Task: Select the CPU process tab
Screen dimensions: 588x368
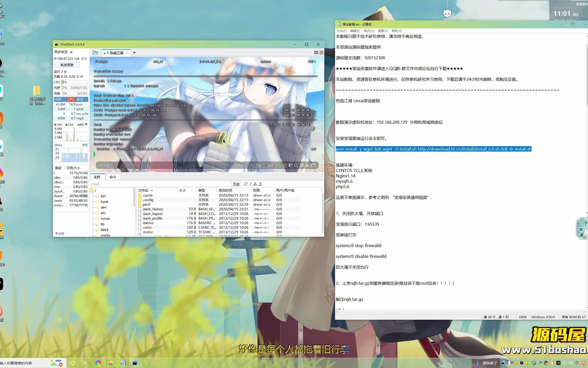Action: click(x=71, y=99)
